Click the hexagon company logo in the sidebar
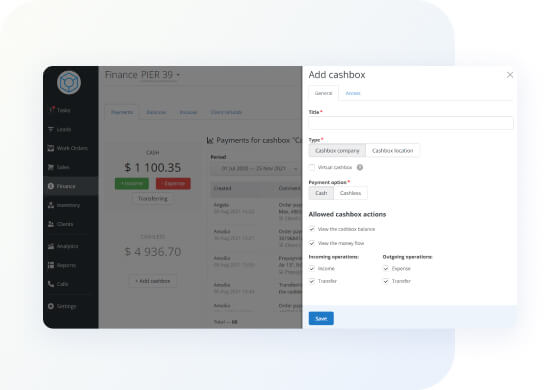Screen dimensions: 551x390 click(x=69, y=83)
